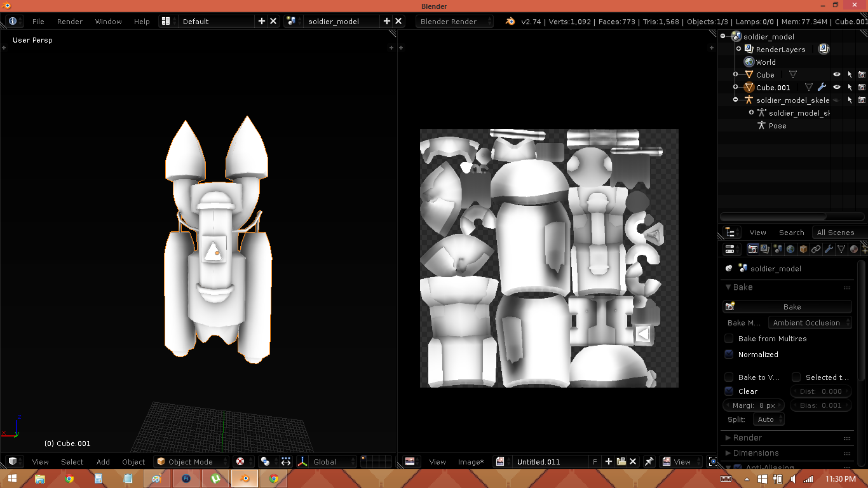Click Search in outliner header
This screenshot has height=488, width=868.
click(791, 233)
